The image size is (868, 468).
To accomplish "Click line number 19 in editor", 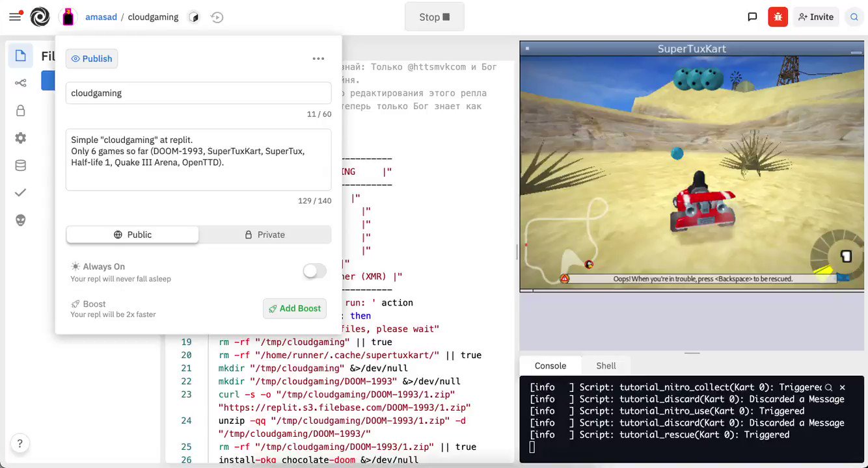I will pyautogui.click(x=186, y=342).
